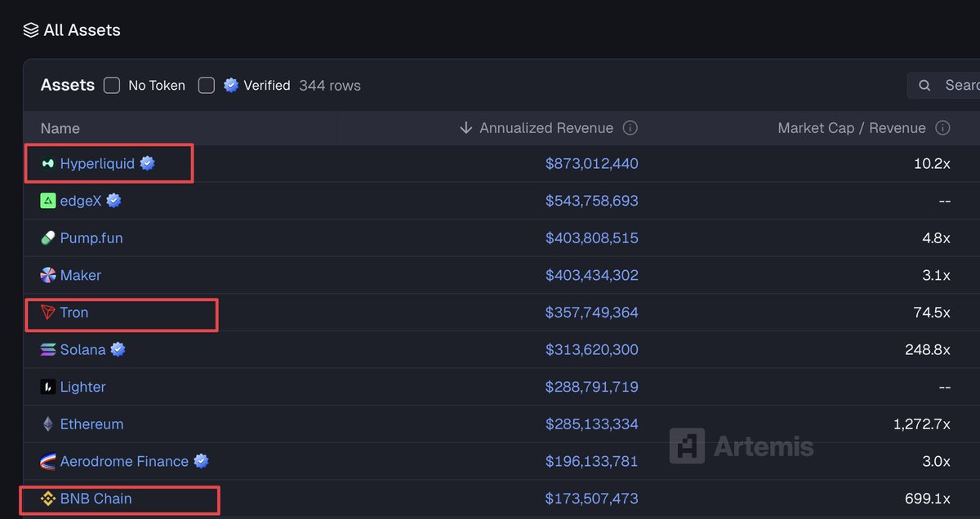Click the 248.8x multiple for Solana
Screen dimensions: 980x519
(x=928, y=350)
